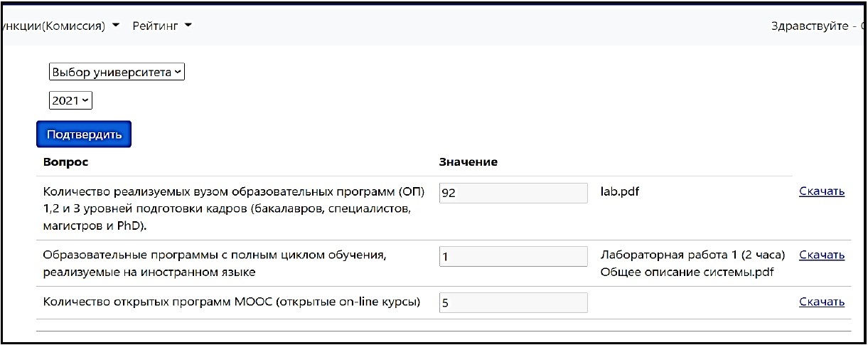Focus the value field containing 92
This screenshot has width=868, height=345.
click(x=513, y=193)
